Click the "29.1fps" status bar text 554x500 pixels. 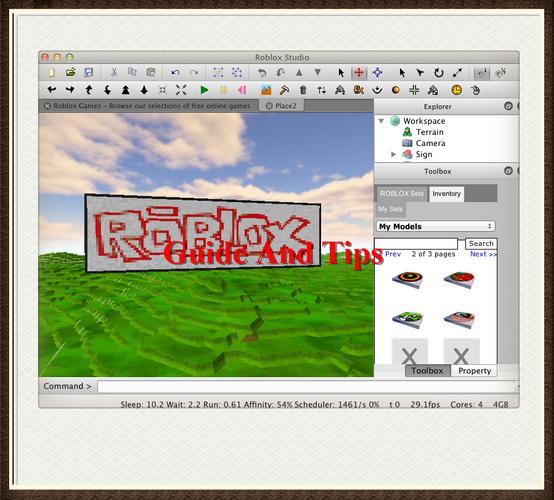tap(425, 405)
